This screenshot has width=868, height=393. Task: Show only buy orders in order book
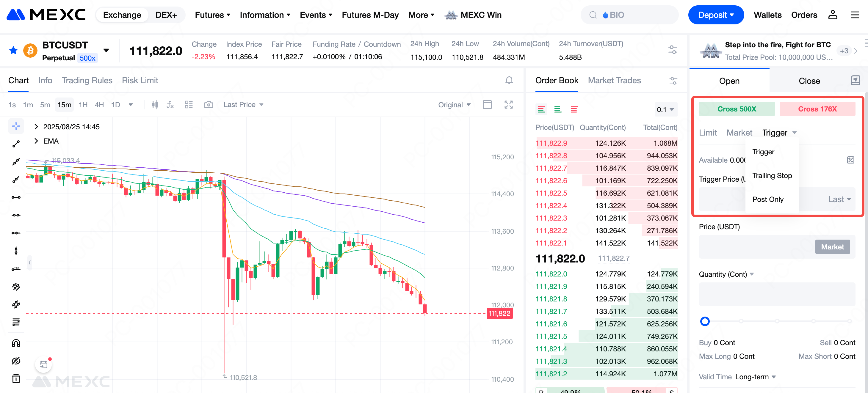coord(558,109)
